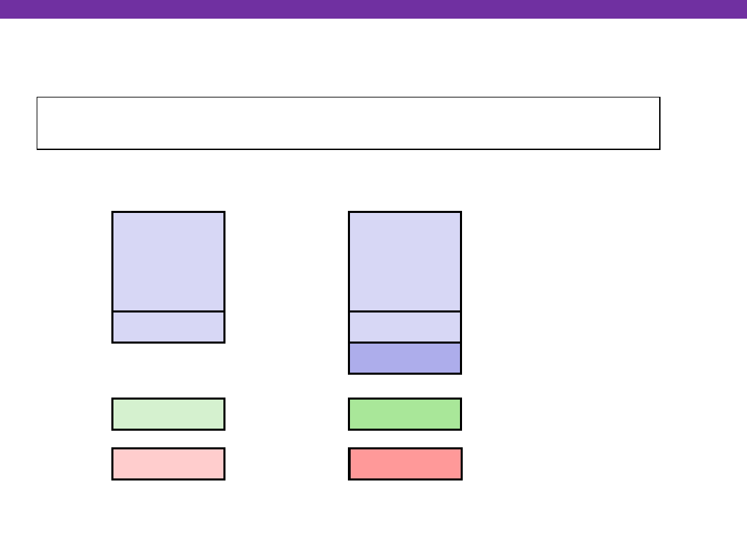
Task: Select the large lavender box in left column
Action: click(x=168, y=261)
